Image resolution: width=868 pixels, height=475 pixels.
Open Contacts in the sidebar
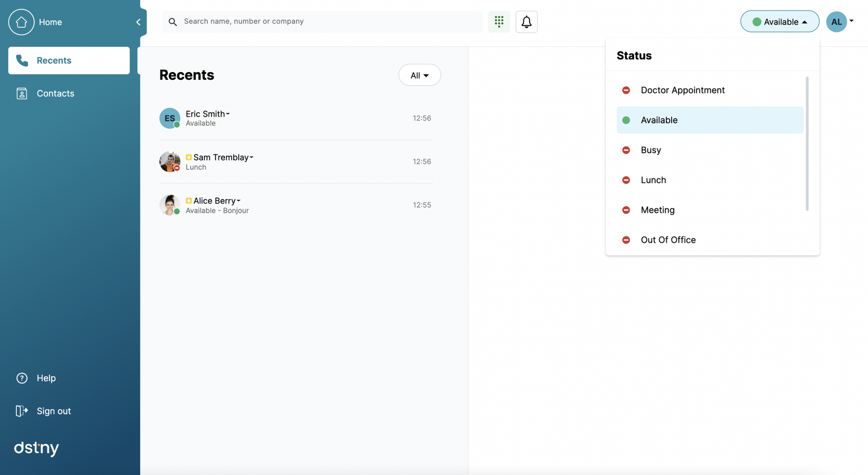(69, 93)
